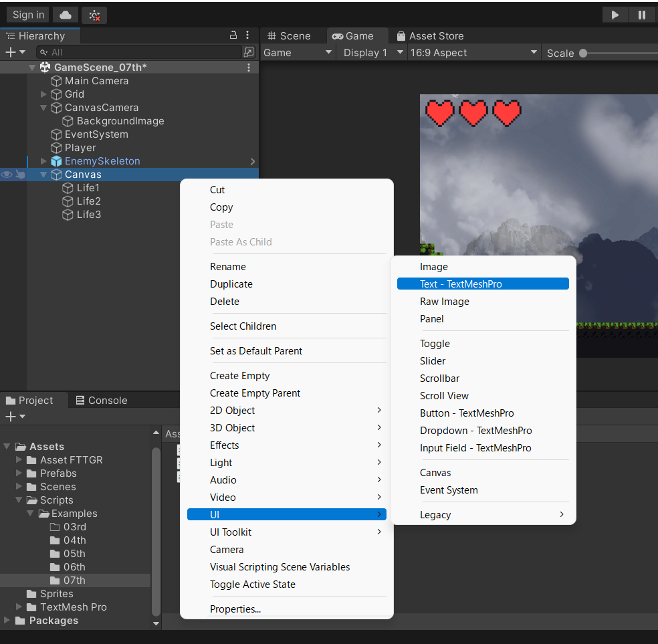Click the collab/bug status icon beside cloud

94,15
